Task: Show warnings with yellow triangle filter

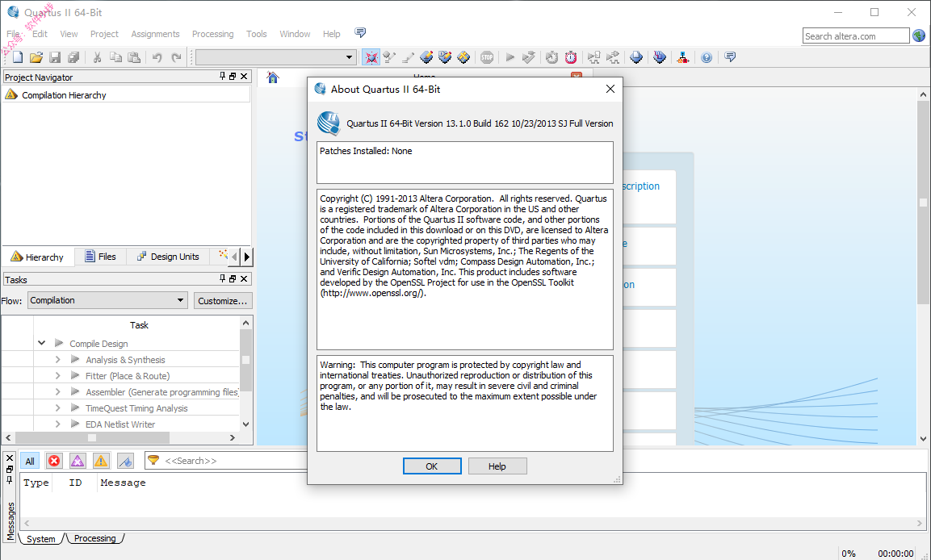Action: click(101, 461)
